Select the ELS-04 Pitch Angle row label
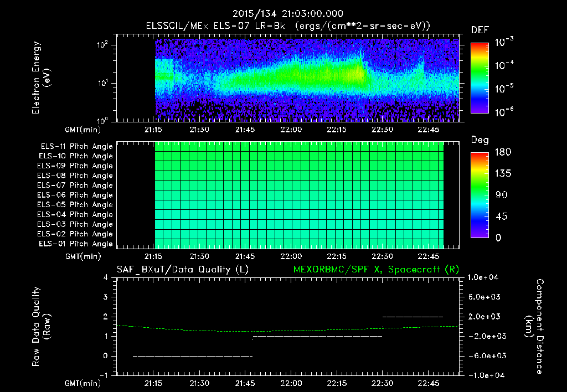 [75, 215]
